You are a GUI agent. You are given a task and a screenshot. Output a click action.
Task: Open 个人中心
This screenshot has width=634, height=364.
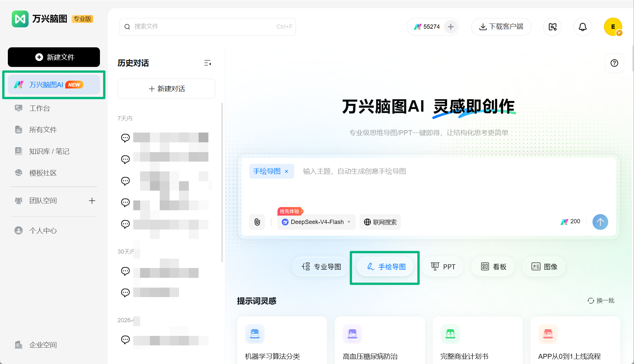[43, 230]
